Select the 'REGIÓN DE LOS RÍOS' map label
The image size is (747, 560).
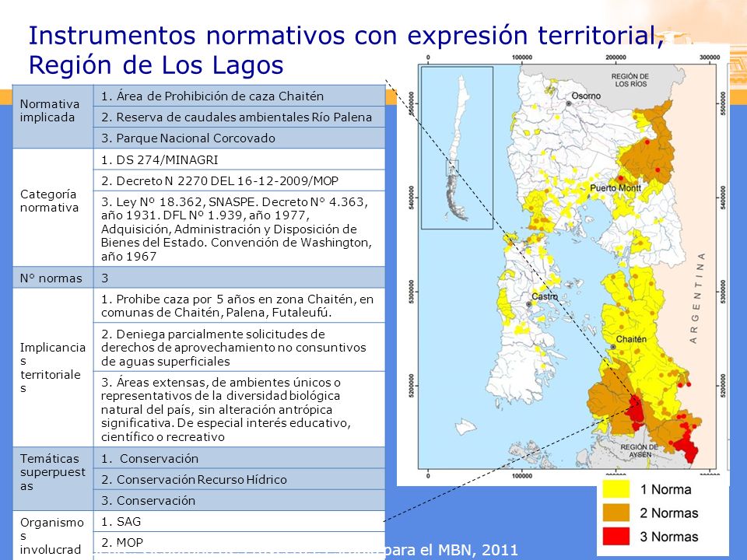coord(630,80)
